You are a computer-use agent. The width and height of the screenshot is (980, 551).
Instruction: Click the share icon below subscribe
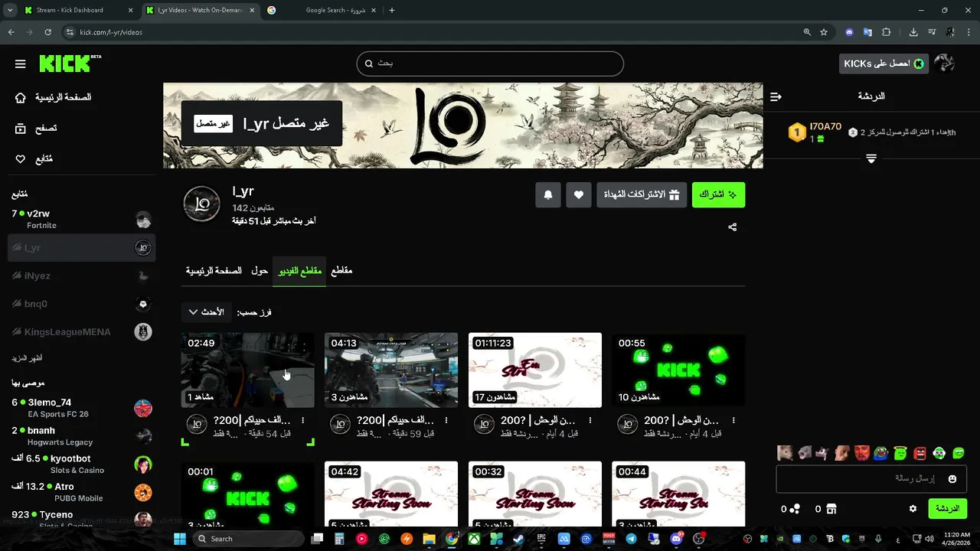point(733,227)
